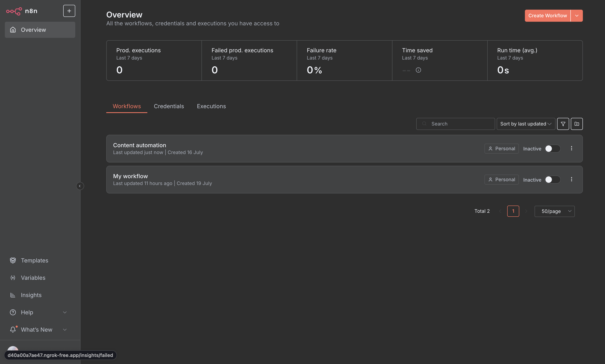This screenshot has height=364, width=605.
Task: Open Failed prod. executions insight card
Action: pos(249,61)
